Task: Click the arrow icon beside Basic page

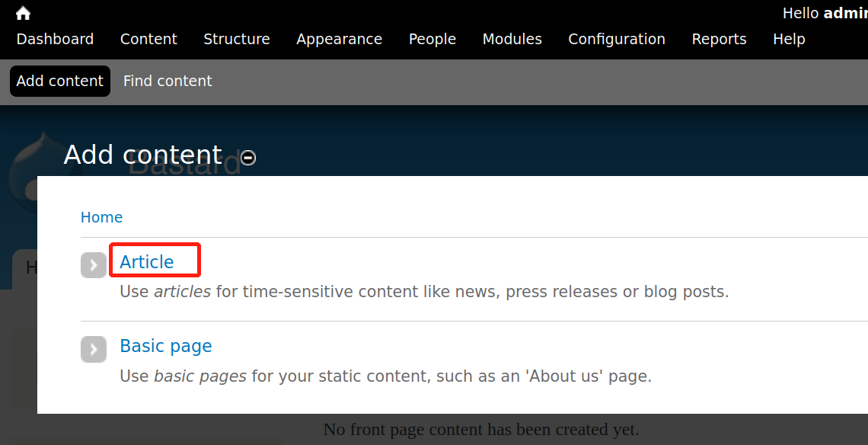Action: pos(94,349)
